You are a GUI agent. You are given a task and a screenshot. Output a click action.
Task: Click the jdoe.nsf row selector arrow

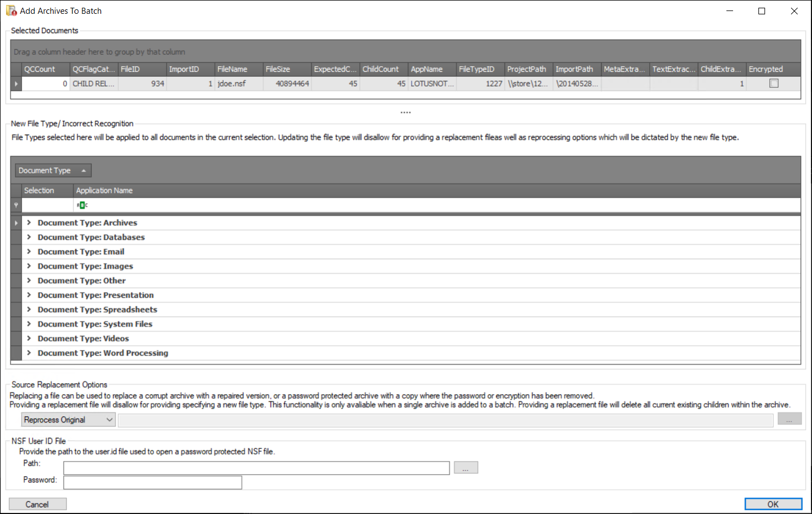coord(16,83)
